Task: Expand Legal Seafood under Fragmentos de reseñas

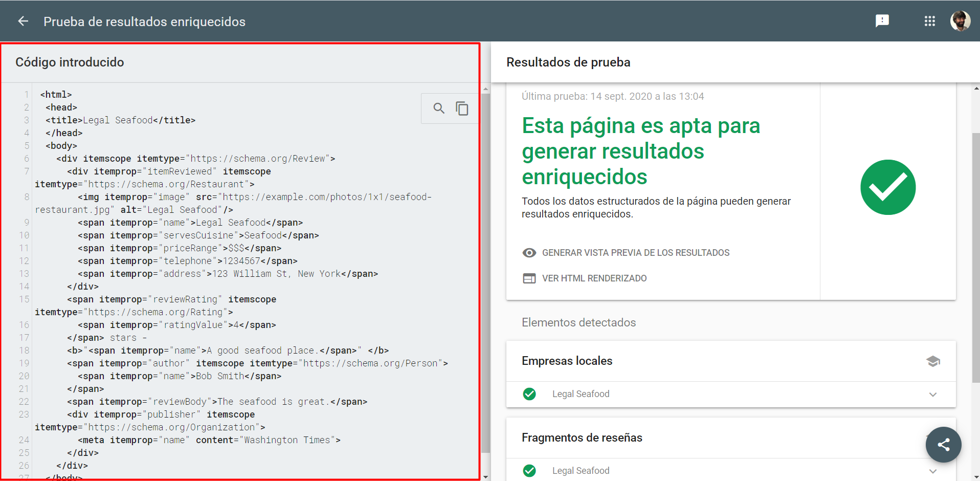Action: [933, 470]
